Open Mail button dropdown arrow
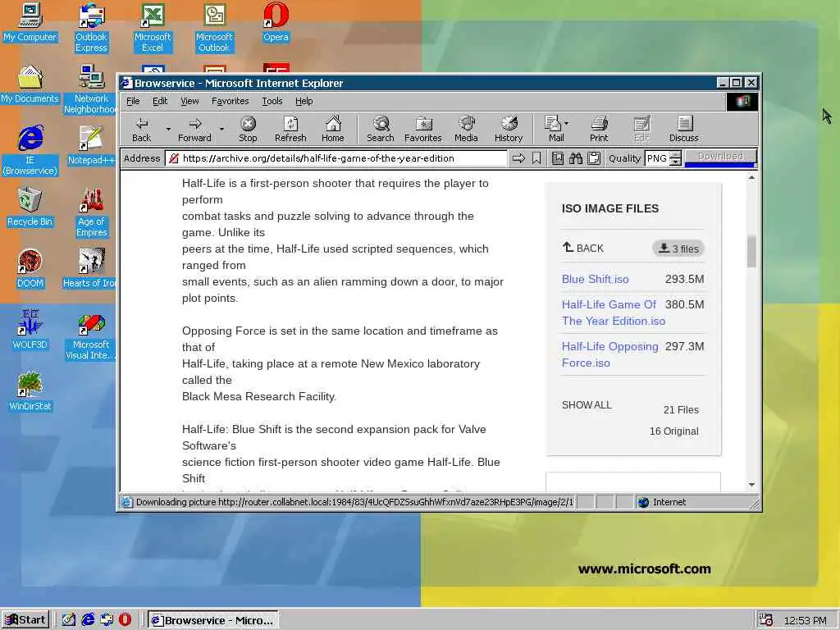 [x=567, y=123]
